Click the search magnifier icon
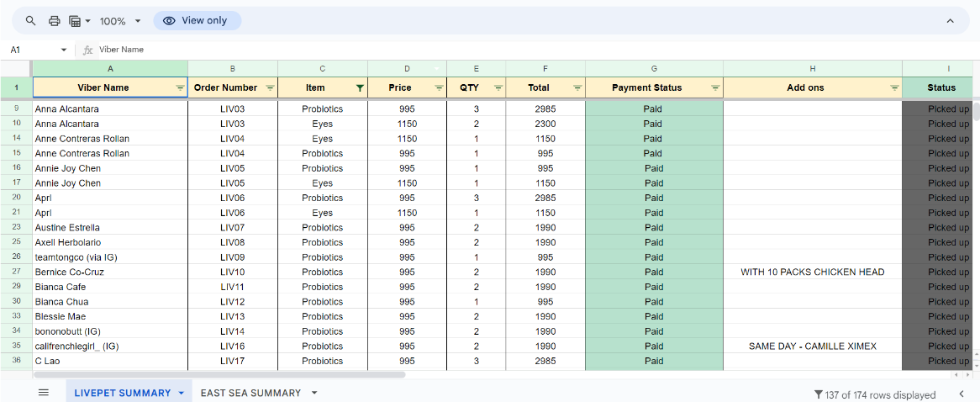Screen dimensions: 980x402 (31, 21)
